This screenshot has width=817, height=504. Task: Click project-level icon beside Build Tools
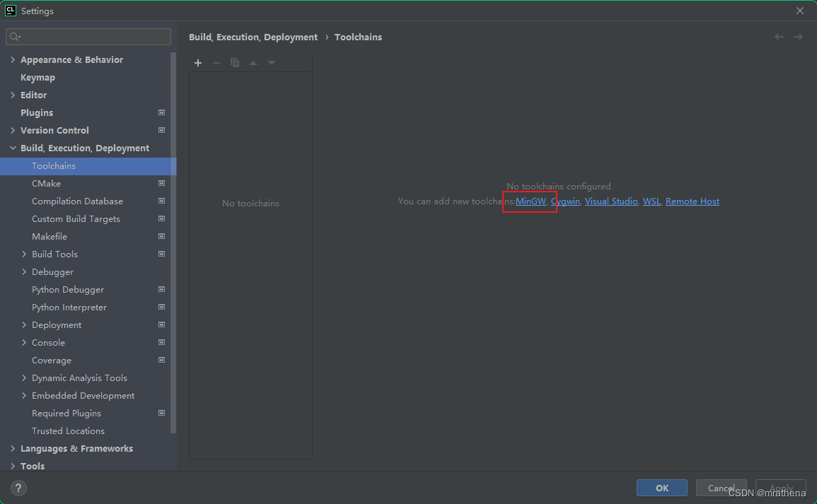tap(161, 254)
